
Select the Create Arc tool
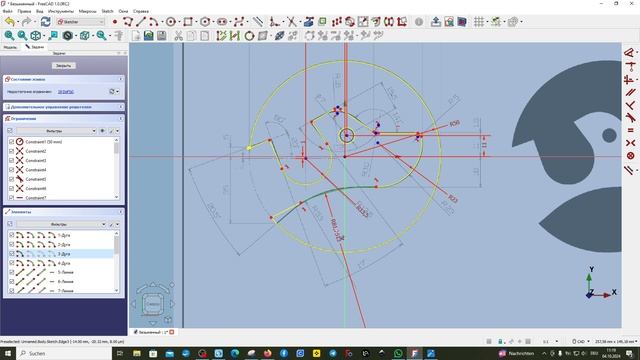(x=153, y=22)
